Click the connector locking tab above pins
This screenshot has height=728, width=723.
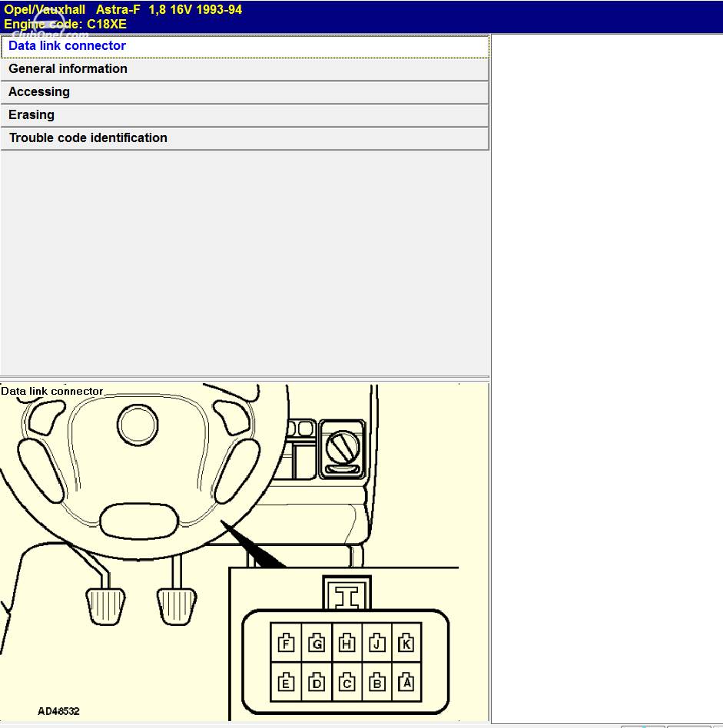tap(347, 594)
